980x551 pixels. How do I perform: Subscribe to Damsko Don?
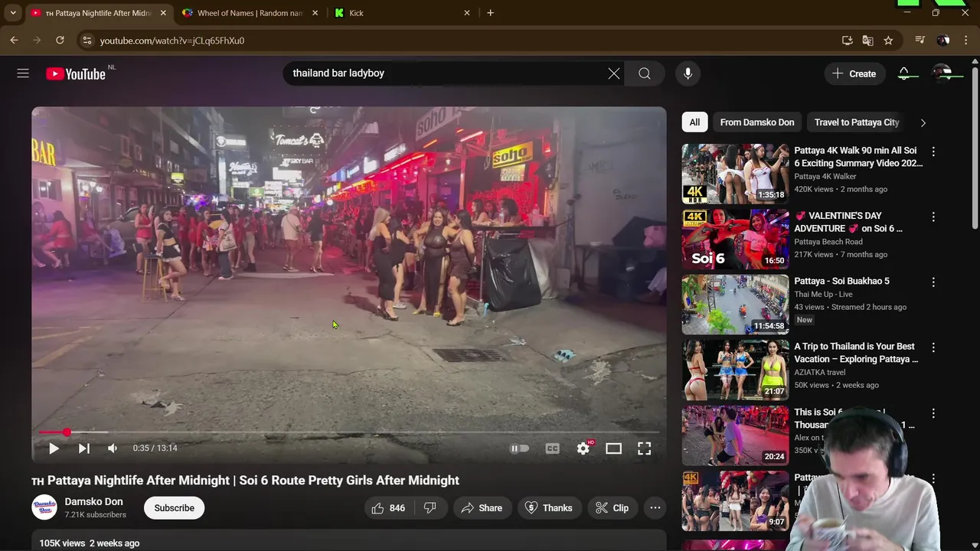point(174,508)
